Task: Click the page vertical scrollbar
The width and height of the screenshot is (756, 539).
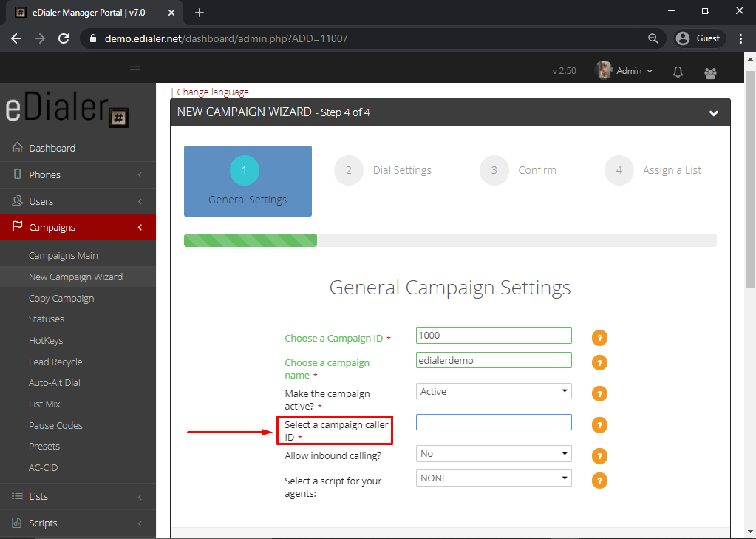Action: pyautogui.click(x=750, y=180)
